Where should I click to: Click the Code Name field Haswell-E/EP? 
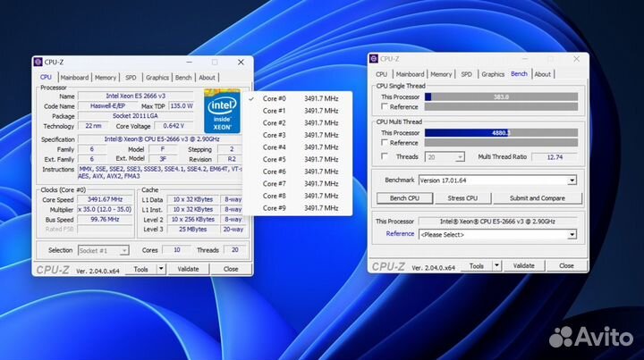107,105
